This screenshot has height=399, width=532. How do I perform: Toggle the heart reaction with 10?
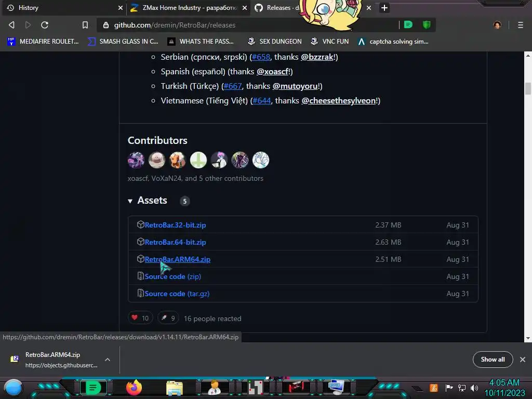tap(140, 318)
